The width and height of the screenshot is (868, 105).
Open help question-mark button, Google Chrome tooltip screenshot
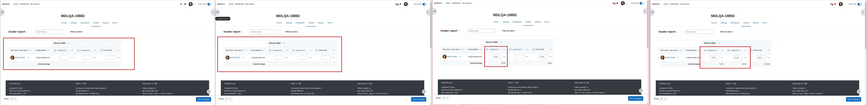(424, 92)
